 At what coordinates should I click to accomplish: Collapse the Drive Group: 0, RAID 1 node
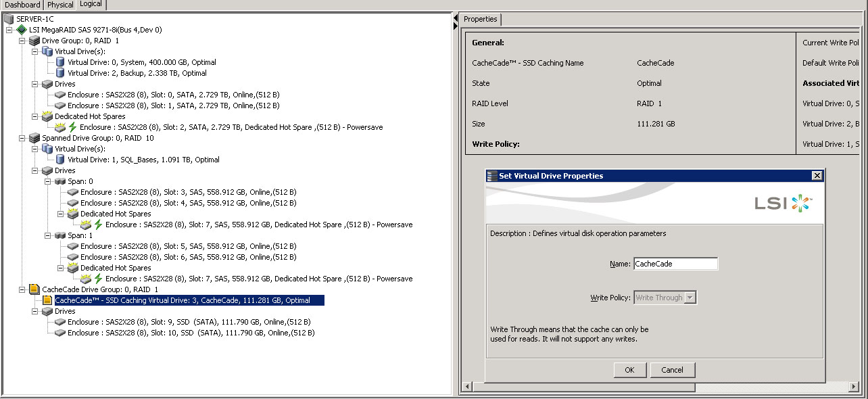[22, 41]
